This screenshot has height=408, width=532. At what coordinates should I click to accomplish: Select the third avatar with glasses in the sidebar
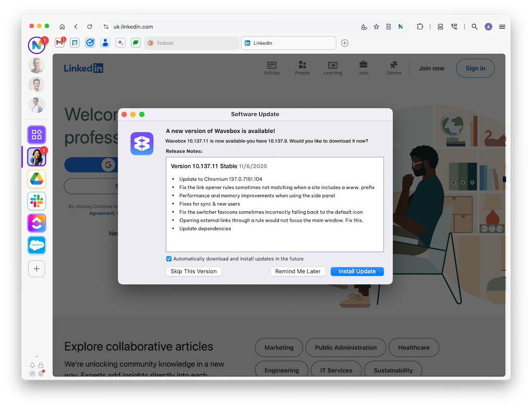click(x=37, y=105)
